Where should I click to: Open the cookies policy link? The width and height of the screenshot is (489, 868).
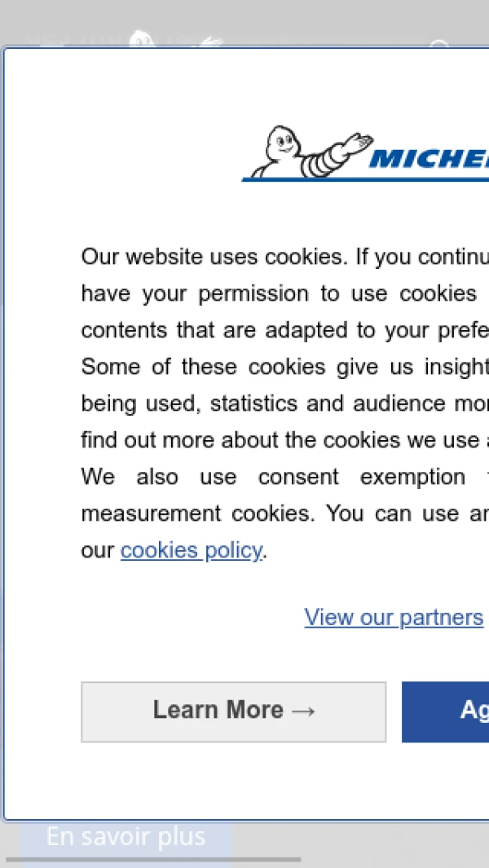[191, 550]
